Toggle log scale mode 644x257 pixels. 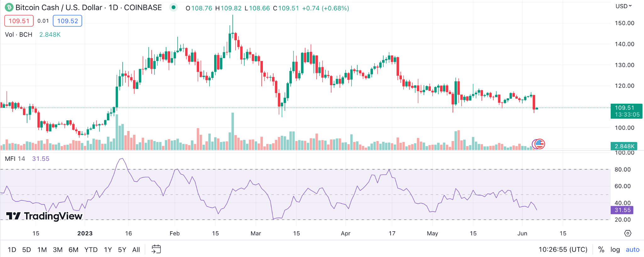[x=615, y=249]
